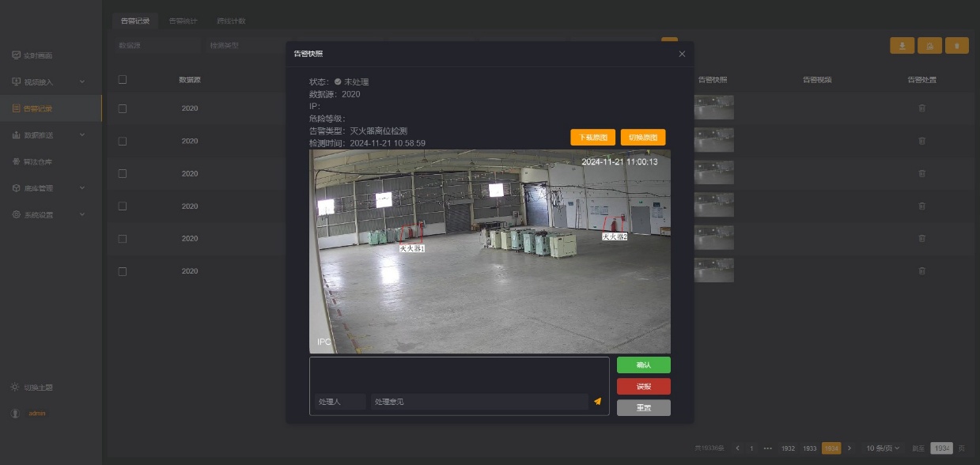Click the pagination ellipsis

(x=768, y=448)
